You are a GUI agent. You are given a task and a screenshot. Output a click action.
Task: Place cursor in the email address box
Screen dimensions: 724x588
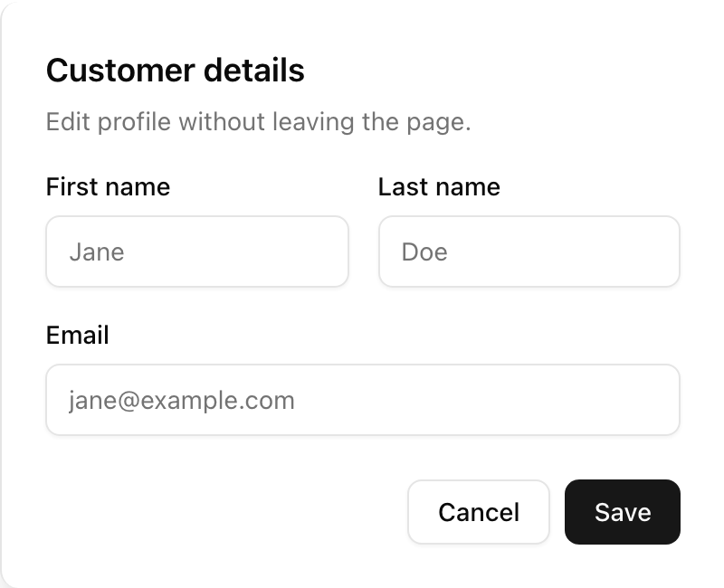(x=362, y=400)
